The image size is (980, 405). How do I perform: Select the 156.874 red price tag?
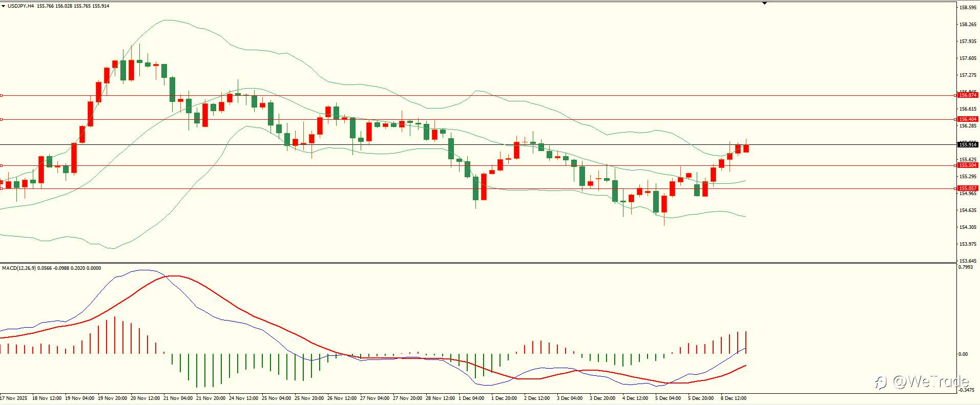[x=968, y=95]
